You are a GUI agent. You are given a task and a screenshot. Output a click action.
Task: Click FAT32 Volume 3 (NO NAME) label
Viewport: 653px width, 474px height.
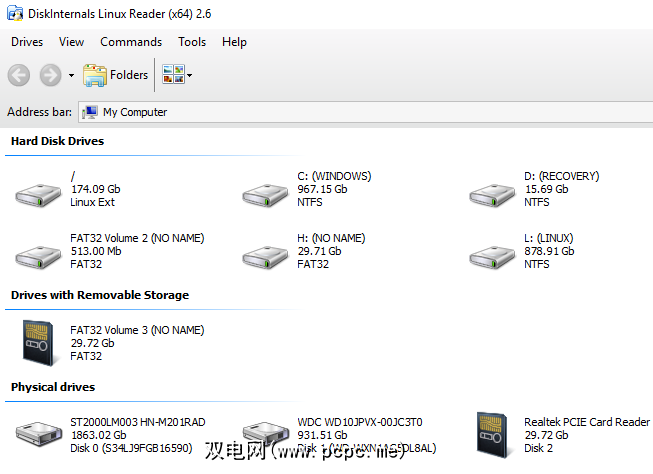[x=137, y=330]
